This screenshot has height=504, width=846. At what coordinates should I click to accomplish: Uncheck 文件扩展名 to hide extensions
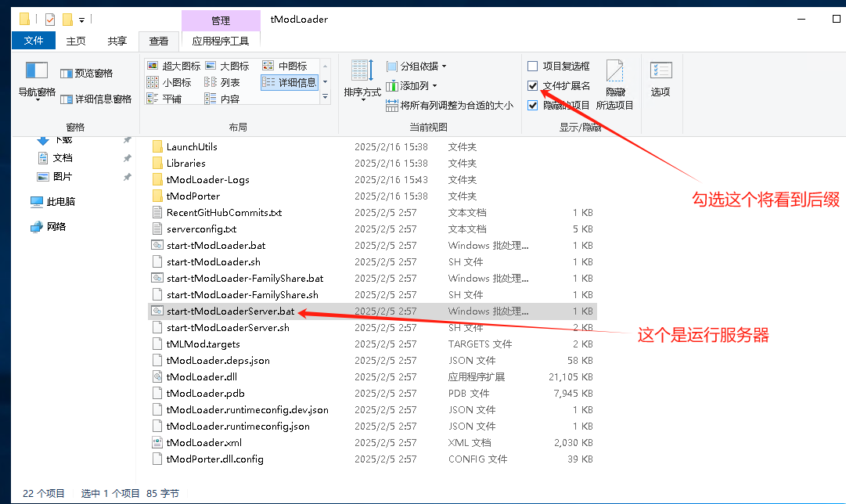click(x=533, y=87)
